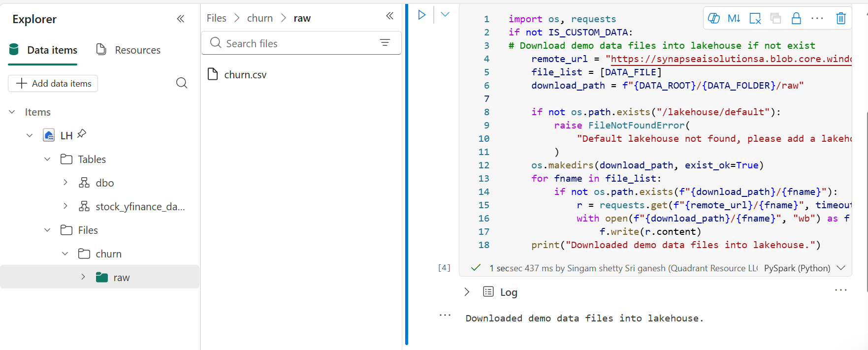Image resolution: width=868 pixels, height=350 pixels.
Task: Collapse the churn folder chevron
Action: [x=65, y=254]
